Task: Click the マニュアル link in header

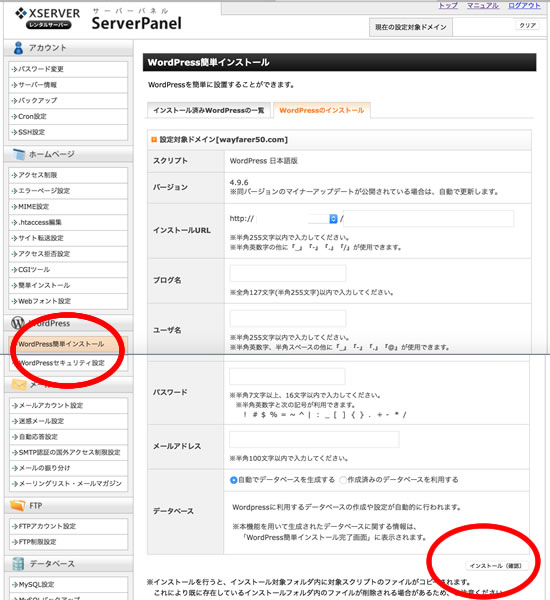Action: point(483,5)
